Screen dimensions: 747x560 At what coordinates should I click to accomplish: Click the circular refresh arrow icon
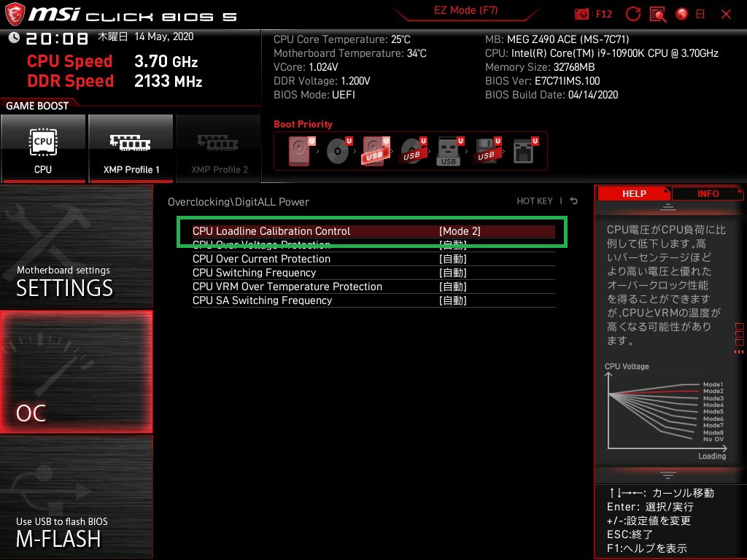pyautogui.click(x=632, y=14)
